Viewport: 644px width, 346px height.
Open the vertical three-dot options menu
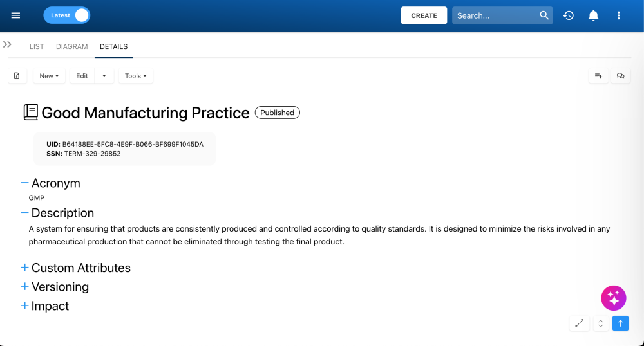click(619, 15)
